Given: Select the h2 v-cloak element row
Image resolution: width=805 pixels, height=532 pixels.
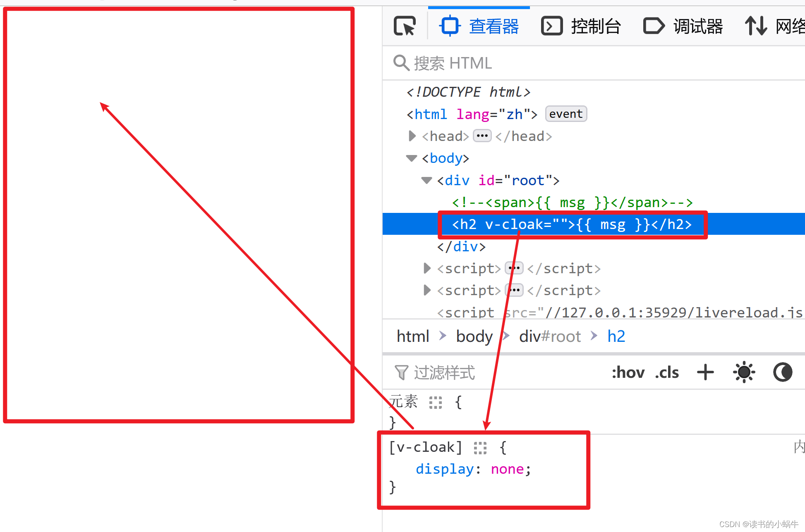Looking at the screenshot, I should coord(572,224).
